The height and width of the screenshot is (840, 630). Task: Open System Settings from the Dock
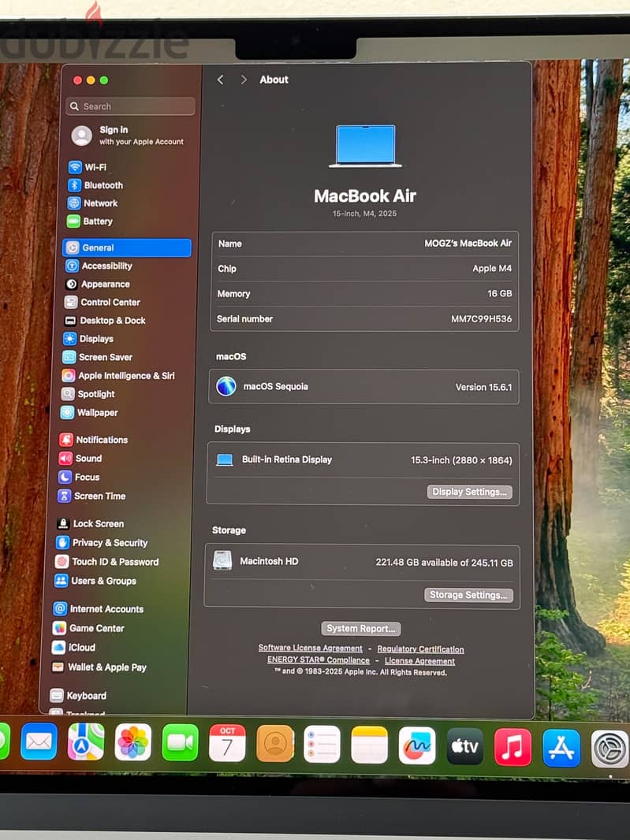(x=610, y=749)
